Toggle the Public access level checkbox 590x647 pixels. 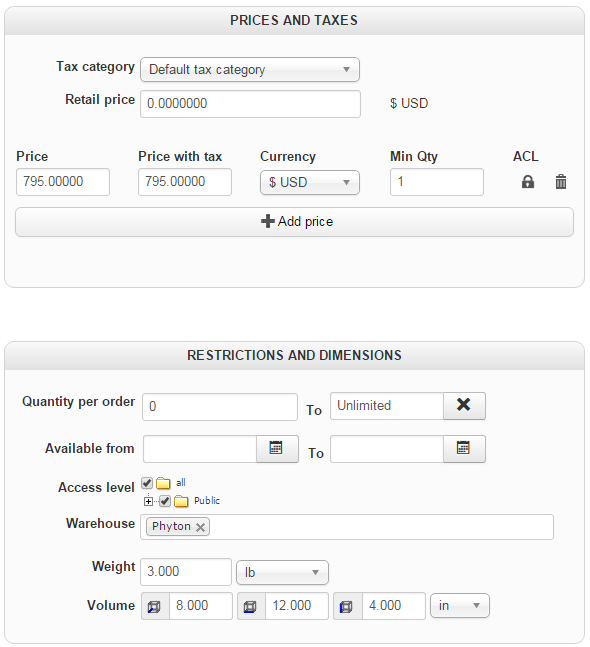coord(165,501)
